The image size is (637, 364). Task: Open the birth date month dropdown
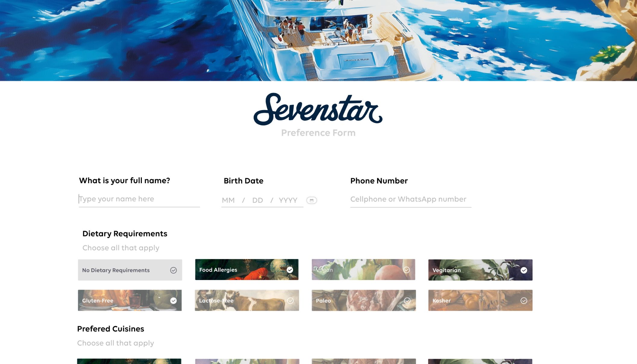228,200
